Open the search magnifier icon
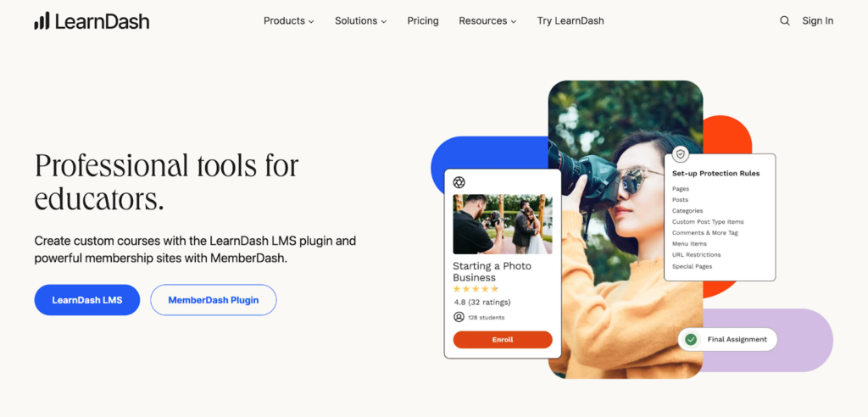The height and width of the screenshot is (417, 868). 784,21
